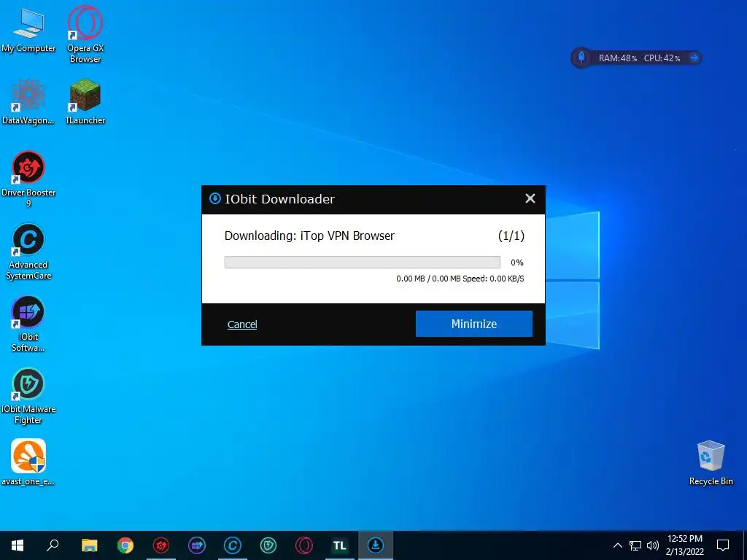The width and height of the screenshot is (747, 560).
Task: Open the clock and date flyout
Action: tap(684, 545)
